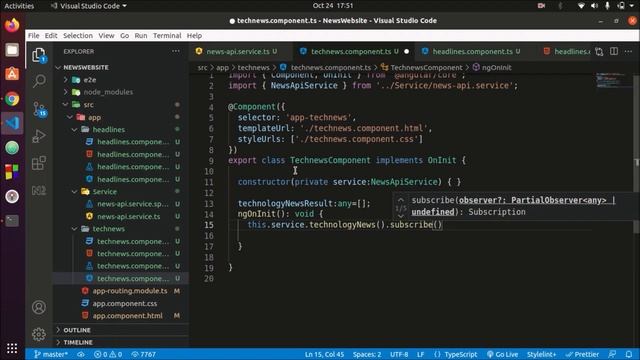640x360 pixels.
Task: Open the feedback icon in status bar
Action: pos(612,354)
